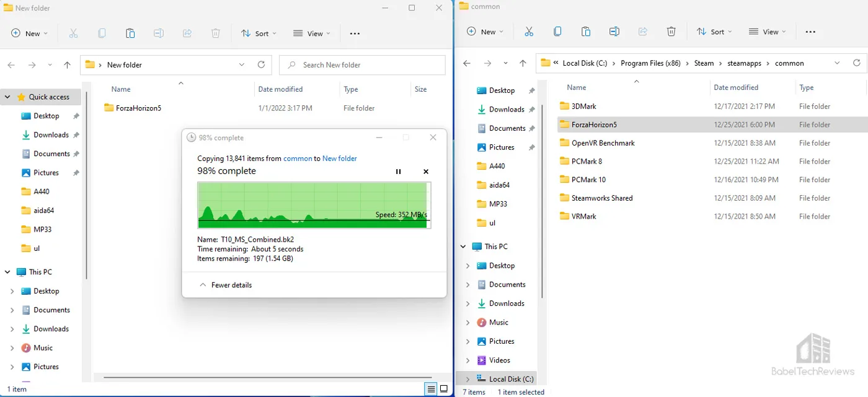This screenshot has height=397, width=868.
Task: Open recent locations chevron in New folder window
Action: (x=50, y=64)
